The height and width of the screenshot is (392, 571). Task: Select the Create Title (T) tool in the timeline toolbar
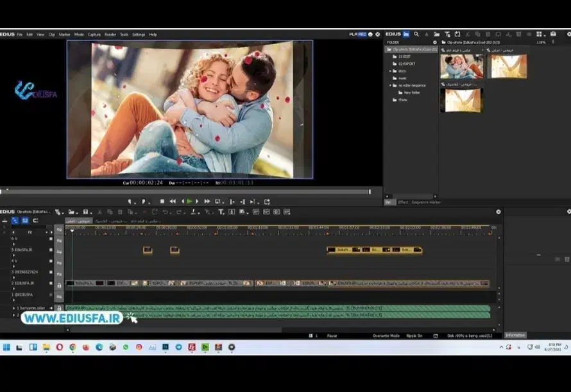pos(221,212)
